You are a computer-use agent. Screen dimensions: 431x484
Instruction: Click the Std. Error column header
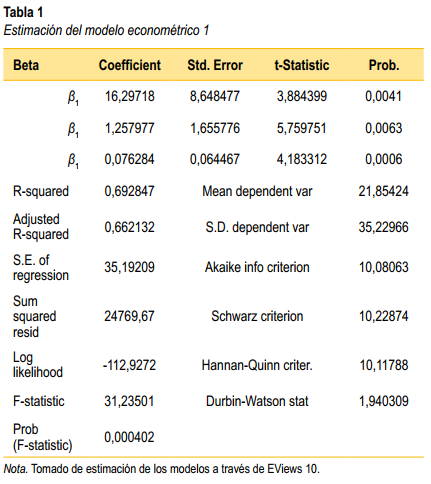click(x=215, y=65)
